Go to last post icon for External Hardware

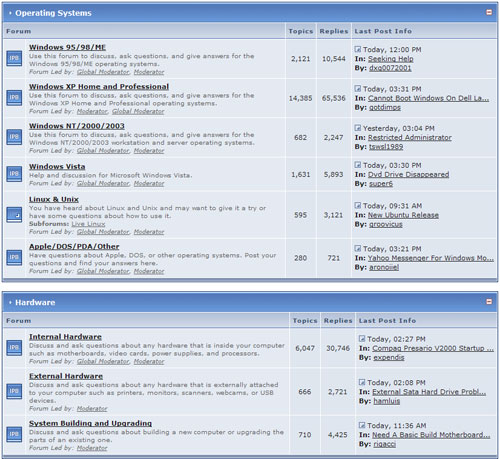[x=362, y=382]
